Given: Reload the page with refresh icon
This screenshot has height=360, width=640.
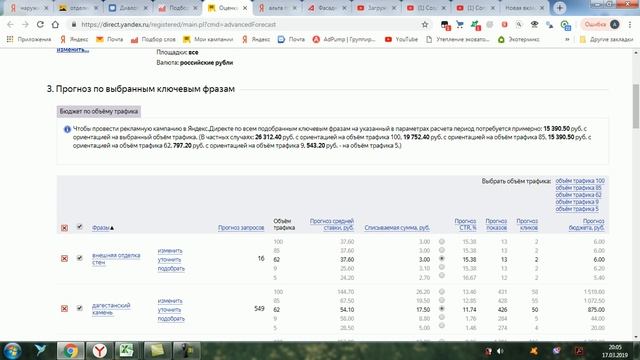Looking at the screenshot, I should click(40, 24).
